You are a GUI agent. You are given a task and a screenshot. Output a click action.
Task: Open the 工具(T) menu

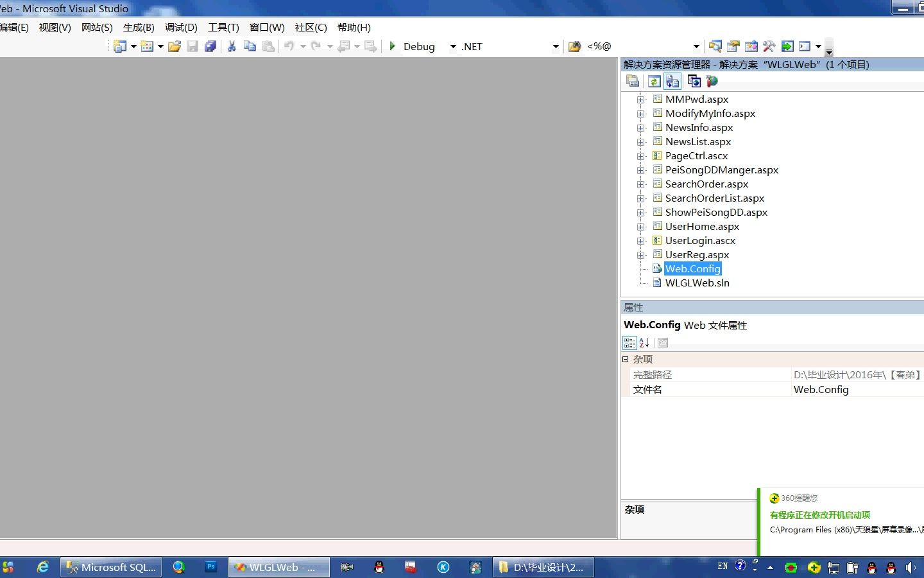(222, 27)
